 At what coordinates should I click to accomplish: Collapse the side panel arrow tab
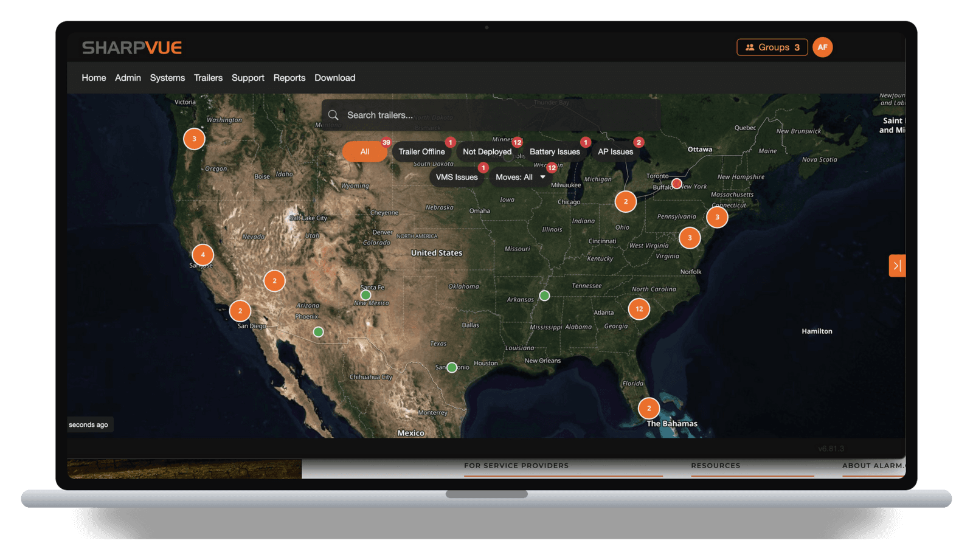pos(897,266)
